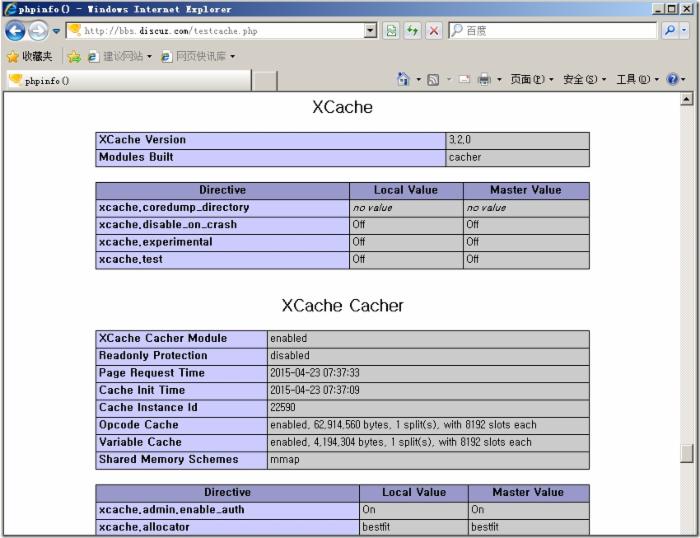Click the Read Mail icon
Viewport: 700px width, 538px height.
464,79
